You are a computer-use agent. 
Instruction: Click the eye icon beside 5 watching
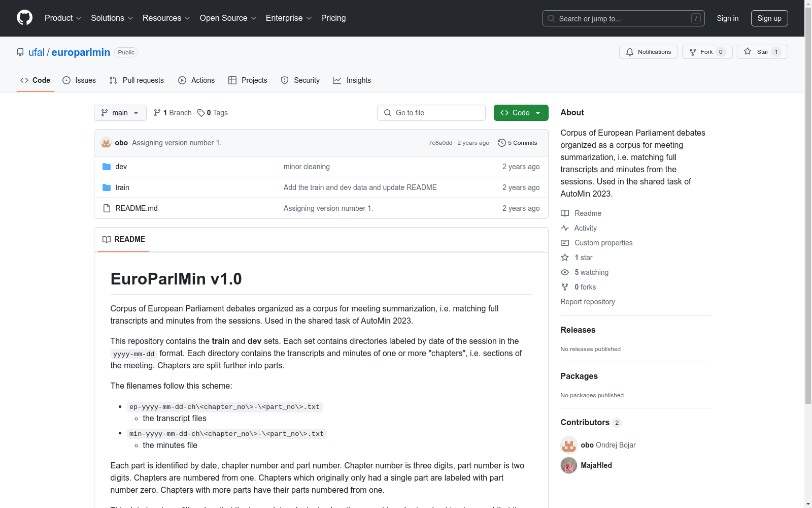point(565,272)
